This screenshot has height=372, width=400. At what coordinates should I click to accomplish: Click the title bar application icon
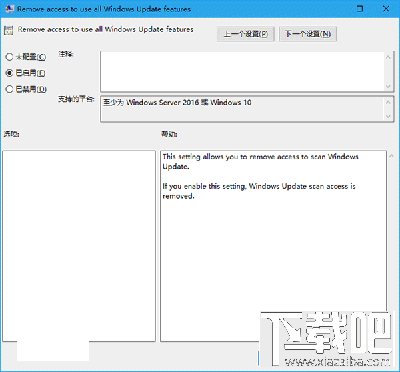[9, 9]
